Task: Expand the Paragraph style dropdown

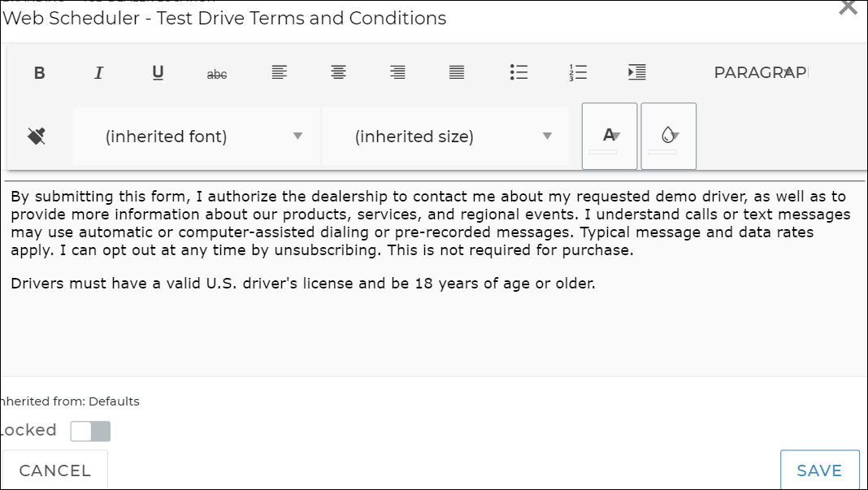Action: point(760,73)
